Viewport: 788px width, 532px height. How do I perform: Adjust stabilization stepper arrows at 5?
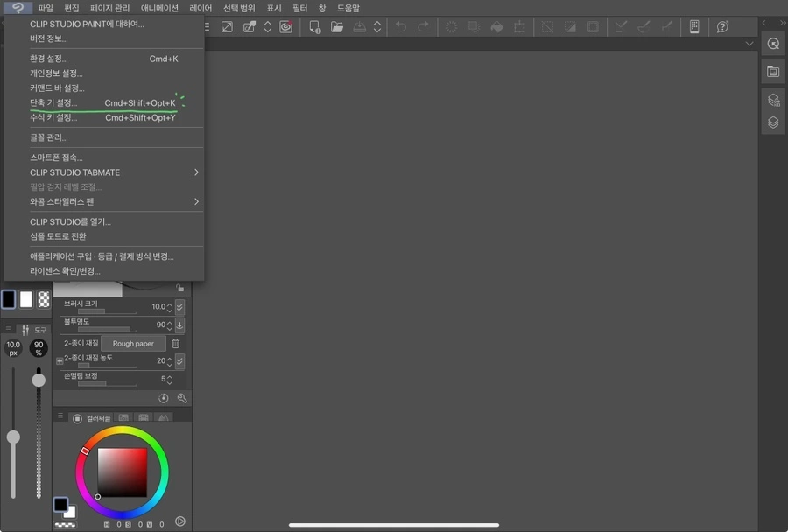[x=169, y=379]
